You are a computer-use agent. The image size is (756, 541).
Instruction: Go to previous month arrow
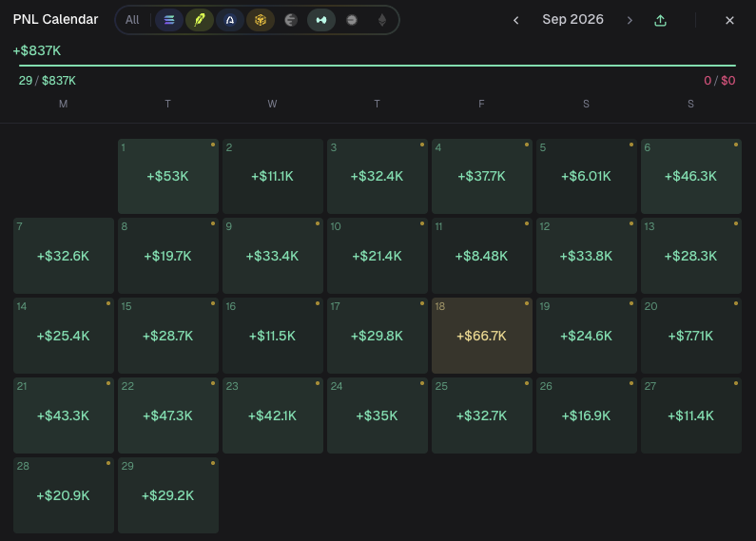(516, 20)
